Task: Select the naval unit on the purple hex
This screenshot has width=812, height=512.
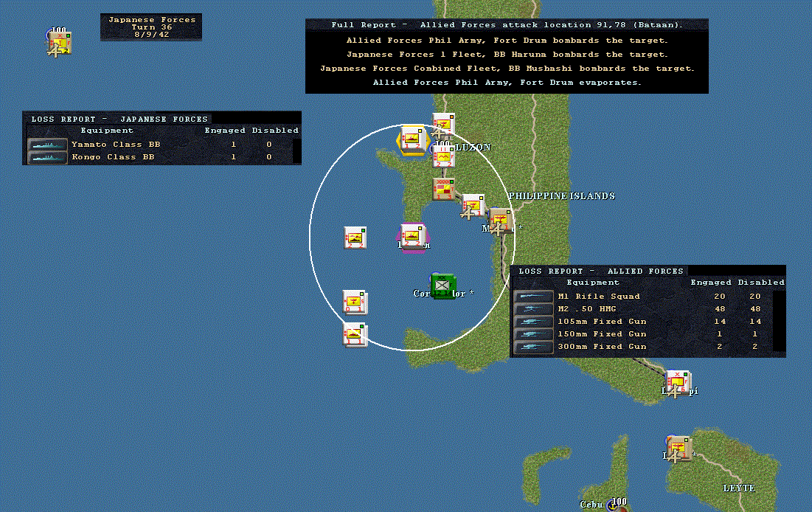Action: pos(413,236)
